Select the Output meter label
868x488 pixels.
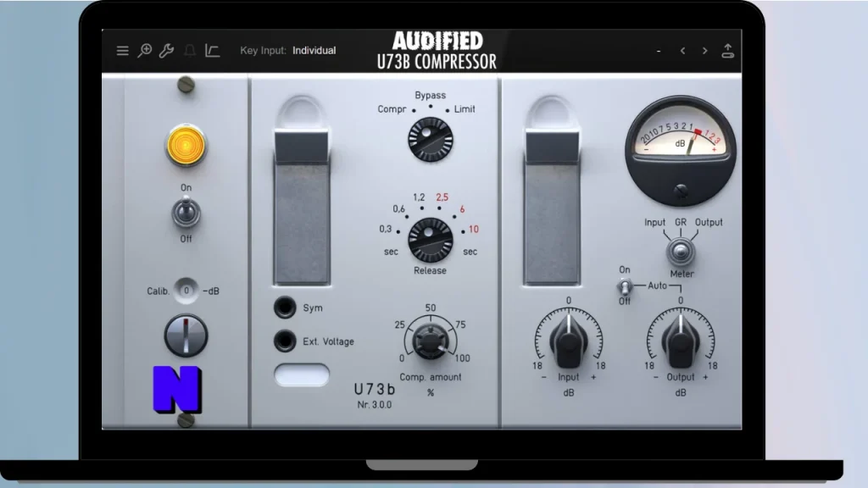709,223
